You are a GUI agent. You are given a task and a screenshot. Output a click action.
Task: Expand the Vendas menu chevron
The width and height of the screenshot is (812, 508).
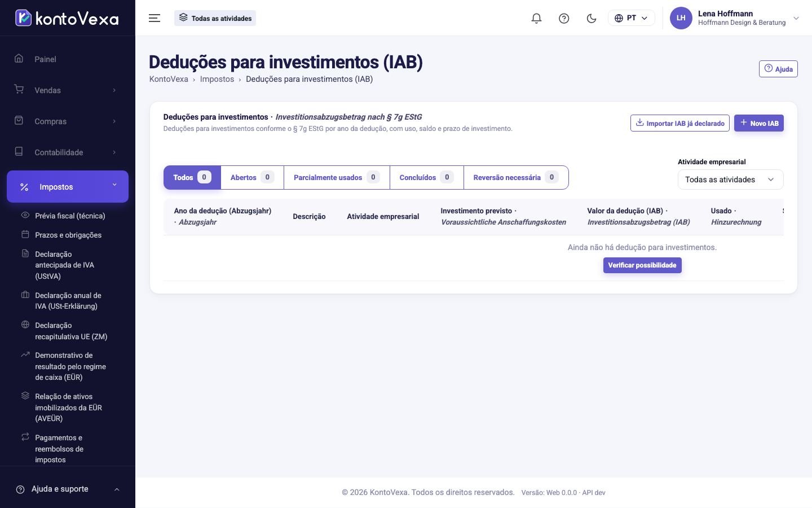pos(114,90)
